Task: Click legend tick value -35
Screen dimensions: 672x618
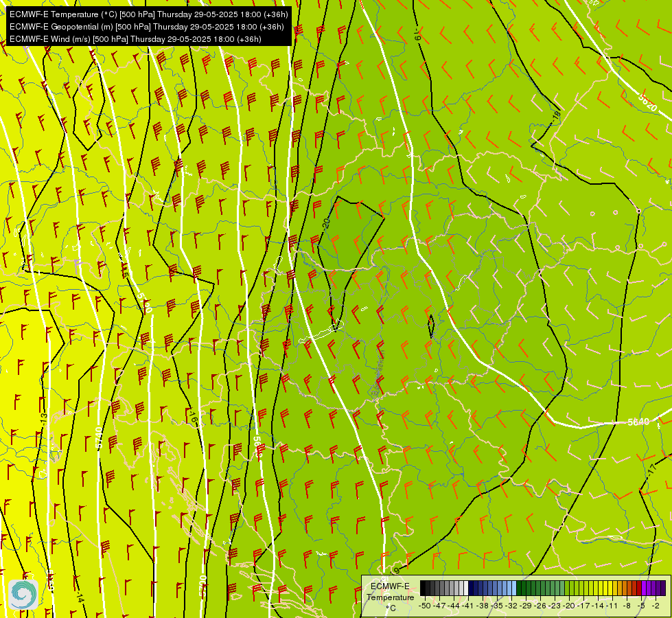Action: (497, 606)
